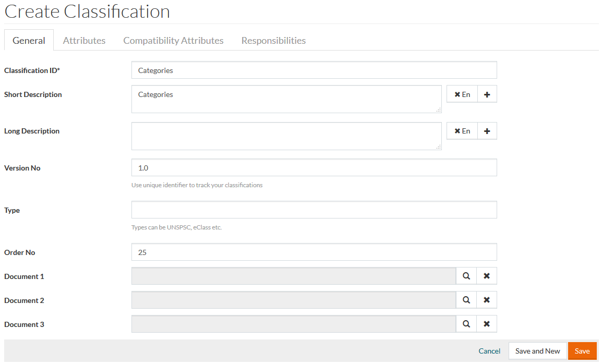
Task: Select the General tab
Action: [x=29, y=40]
